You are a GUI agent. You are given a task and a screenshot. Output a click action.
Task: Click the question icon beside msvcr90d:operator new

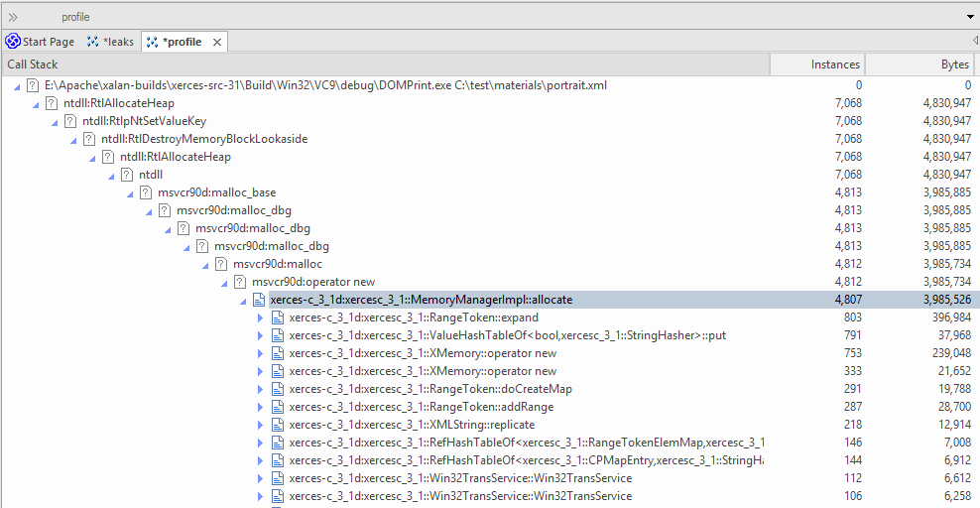pyautogui.click(x=240, y=282)
